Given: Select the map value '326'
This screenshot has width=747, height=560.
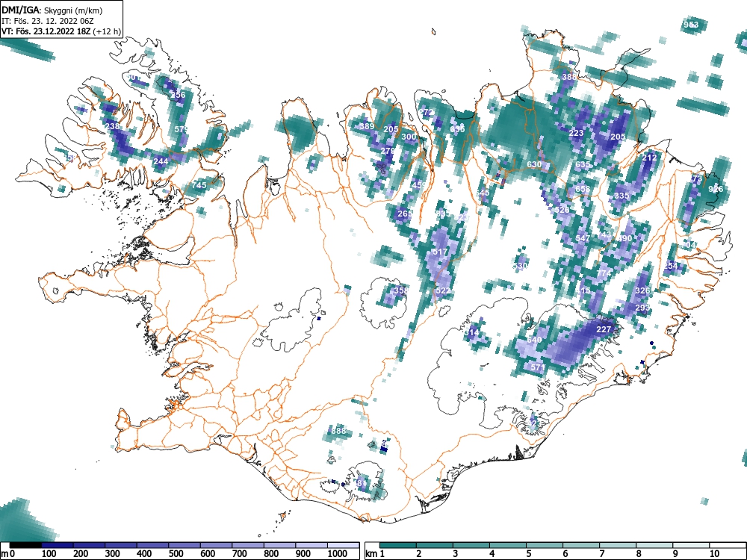Looking at the screenshot, I should pos(642,290).
